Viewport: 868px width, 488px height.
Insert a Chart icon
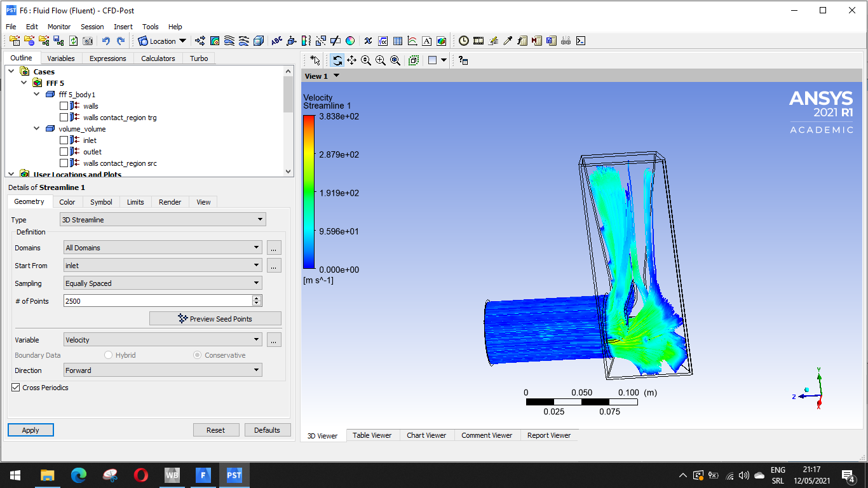tap(412, 41)
